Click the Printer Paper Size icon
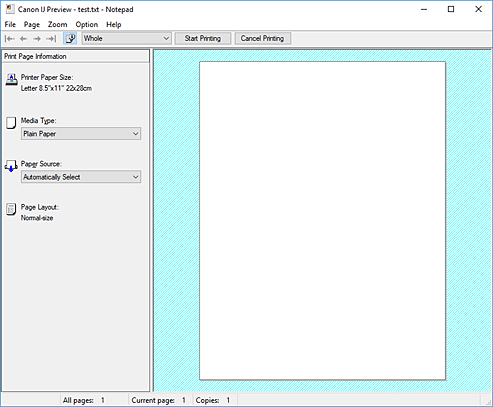Viewport: 493px width, 407px height. [12, 80]
